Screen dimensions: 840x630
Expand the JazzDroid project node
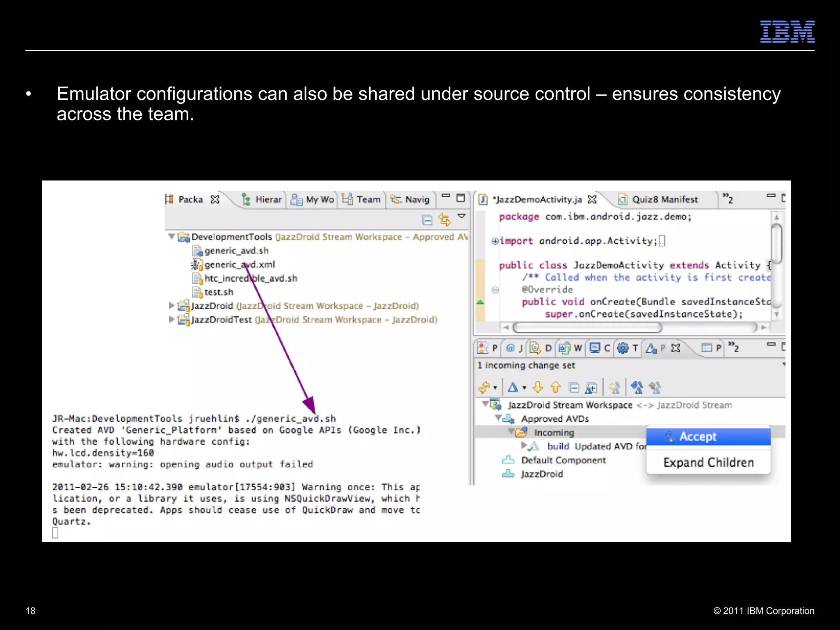[x=171, y=306]
